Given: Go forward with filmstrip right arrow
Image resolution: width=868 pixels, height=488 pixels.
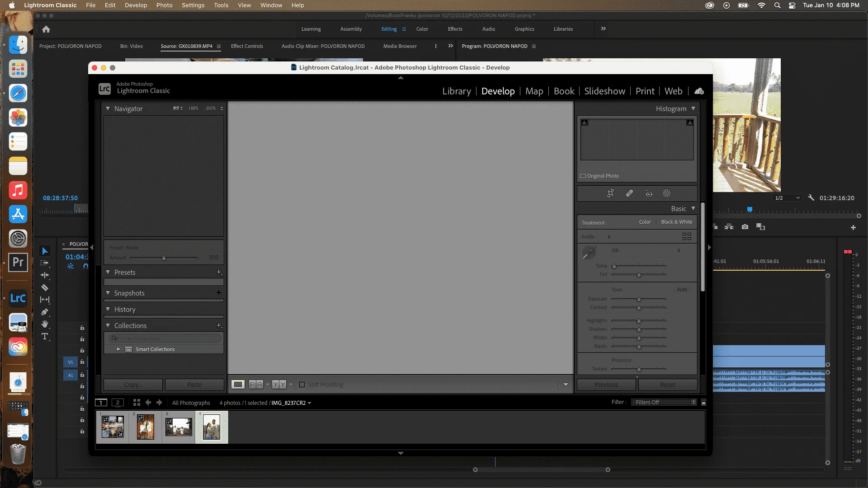Looking at the screenshot, I should pyautogui.click(x=159, y=402).
